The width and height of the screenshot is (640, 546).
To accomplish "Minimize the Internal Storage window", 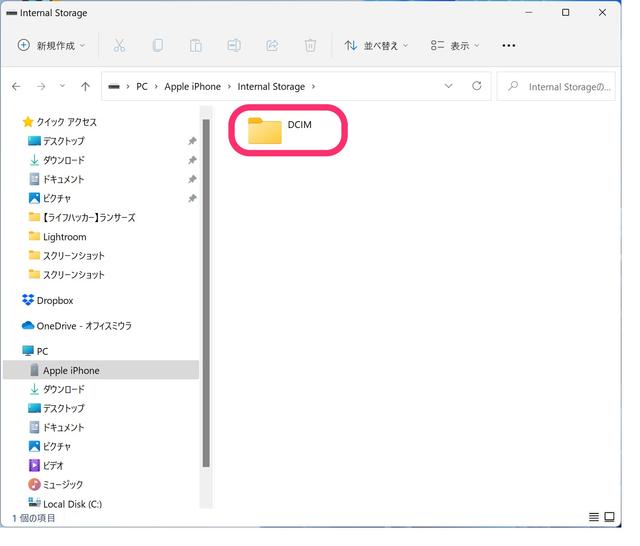I will click(529, 13).
